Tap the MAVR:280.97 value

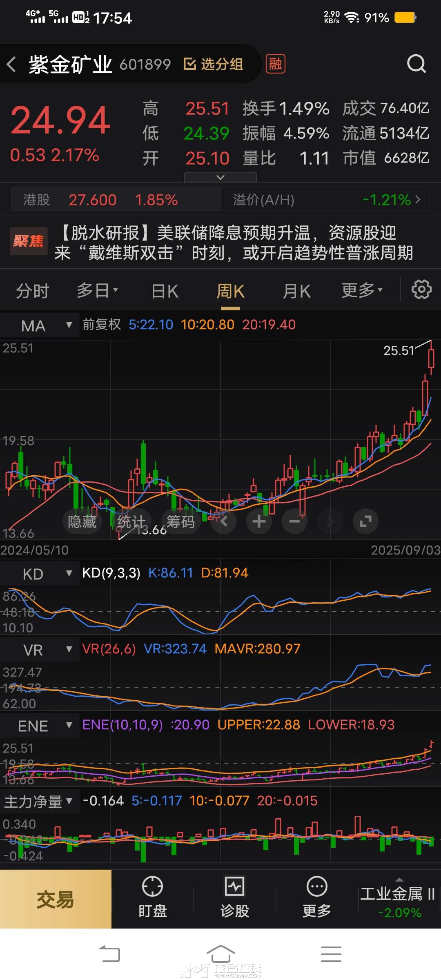point(258,649)
